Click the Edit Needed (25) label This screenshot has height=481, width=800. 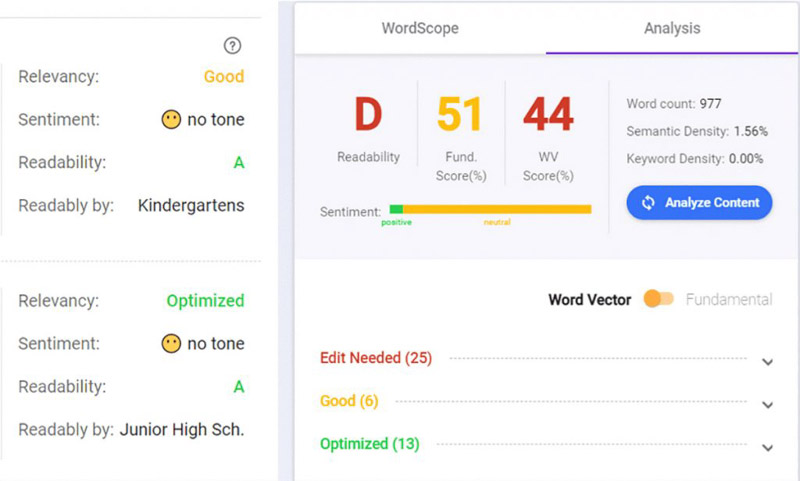click(x=376, y=358)
